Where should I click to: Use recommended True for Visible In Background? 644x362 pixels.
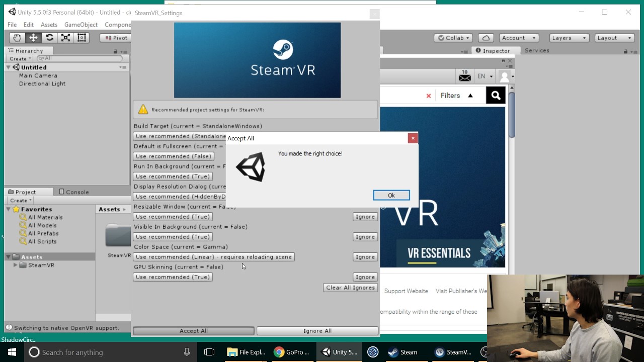pos(173,237)
